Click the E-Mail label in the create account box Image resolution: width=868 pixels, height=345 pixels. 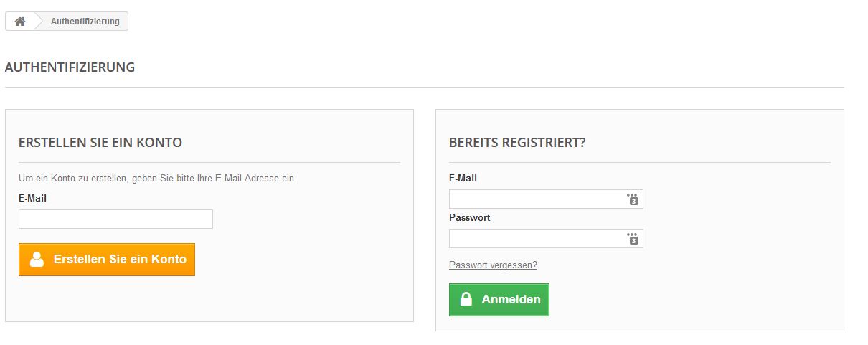32,198
